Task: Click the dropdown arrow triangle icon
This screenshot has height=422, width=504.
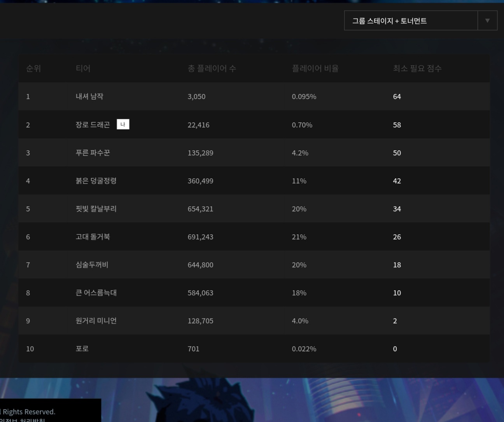Action: tap(487, 21)
